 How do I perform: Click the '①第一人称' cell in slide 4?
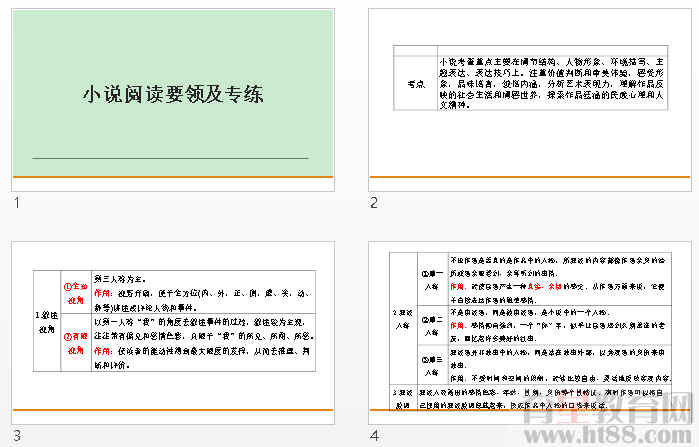pyautogui.click(x=433, y=281)
